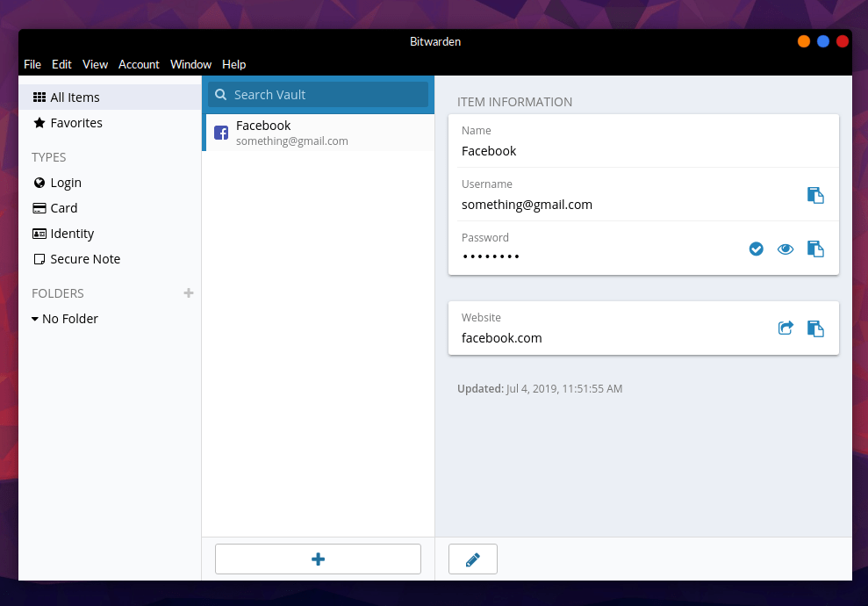
Task: Show All Items in vault
Action: 110,97
